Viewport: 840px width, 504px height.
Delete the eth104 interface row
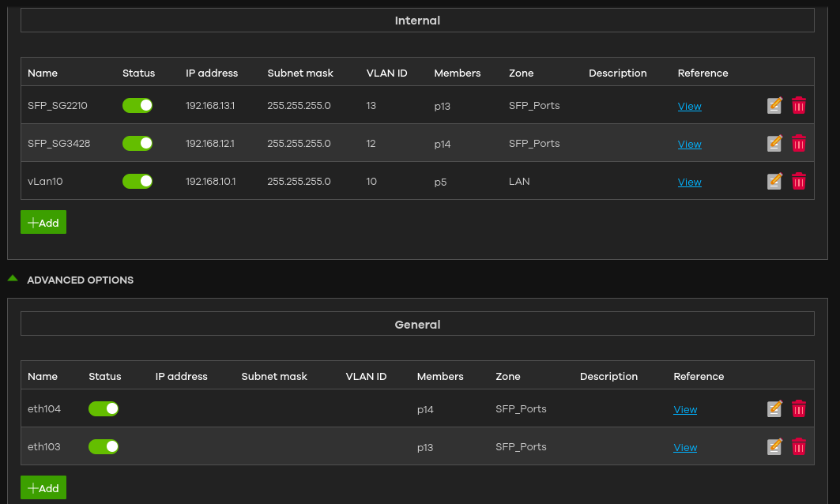pyautogui.click(x=799, y=408)
